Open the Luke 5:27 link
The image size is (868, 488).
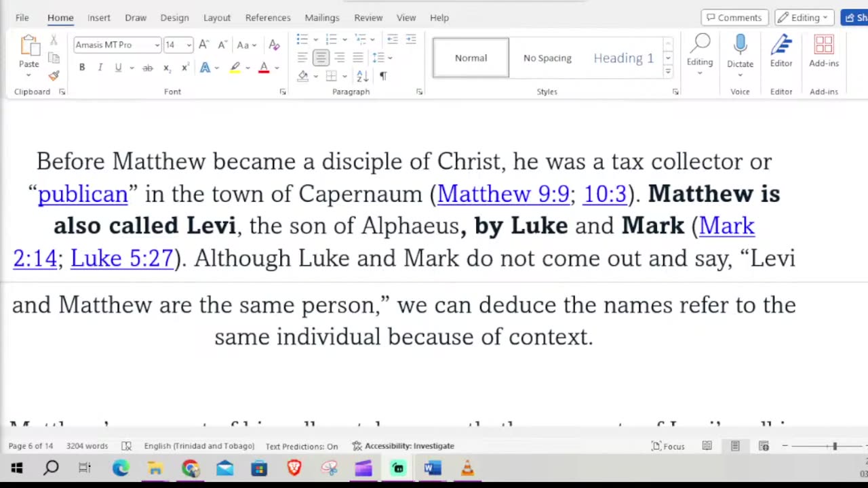(x=122, y=258)
